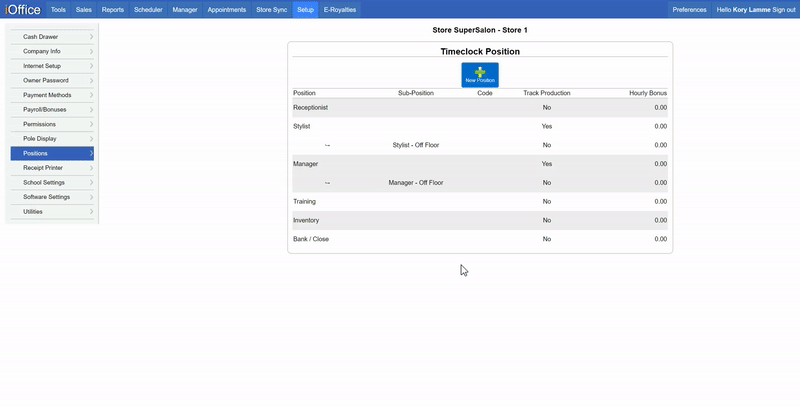Viewport: 800px width, 406px height.
Task: Select the Stylist position row
Action: [480, 126]
